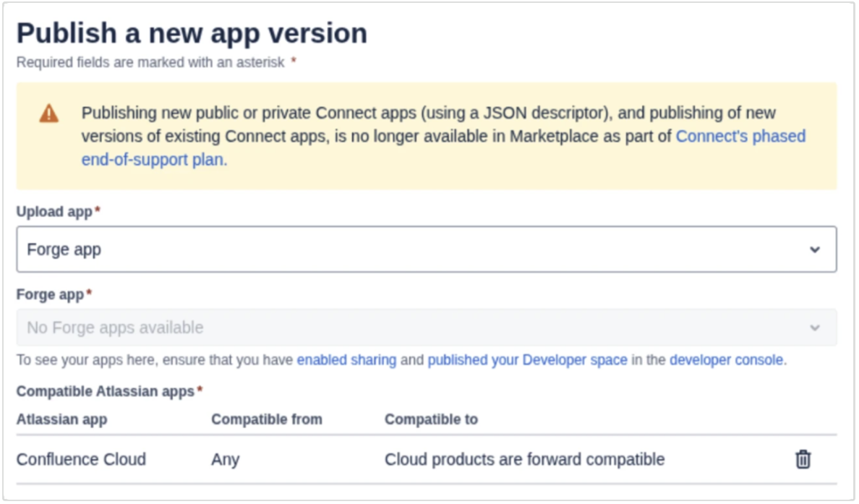Open the Upload app dropdown showing Forge app

tap(426, 249)
